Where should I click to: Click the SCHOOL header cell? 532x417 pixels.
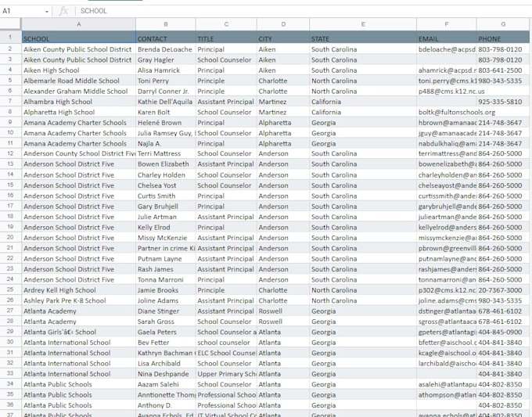79,38
